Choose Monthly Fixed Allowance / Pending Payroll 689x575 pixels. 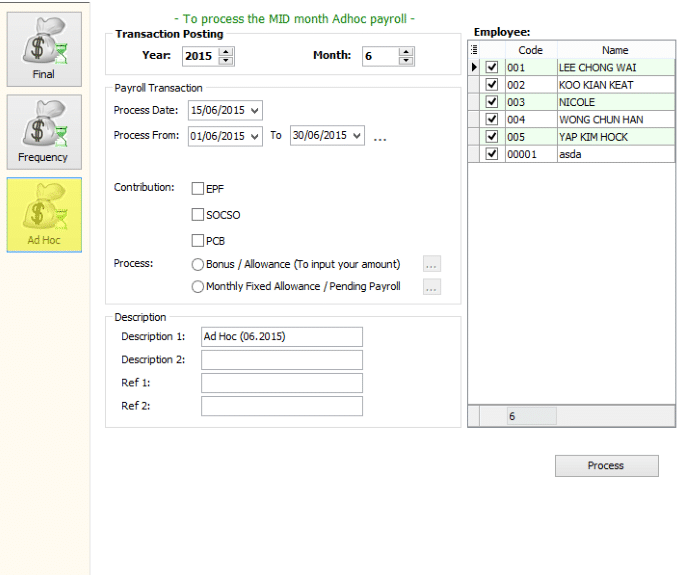(x=198, y=287)
